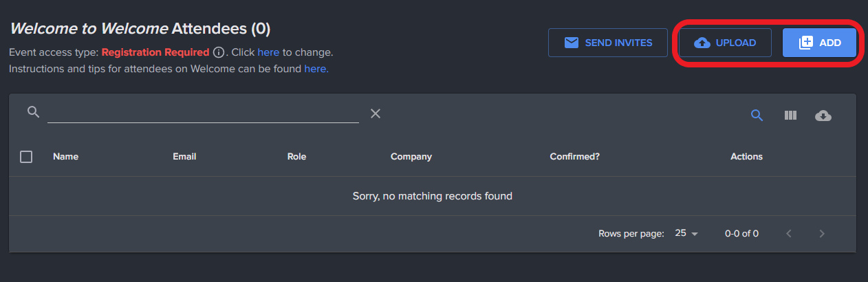Click the 'Sorry, no matching records found' message
Viewport: 868px width, 282px height.
pos(433,196)
